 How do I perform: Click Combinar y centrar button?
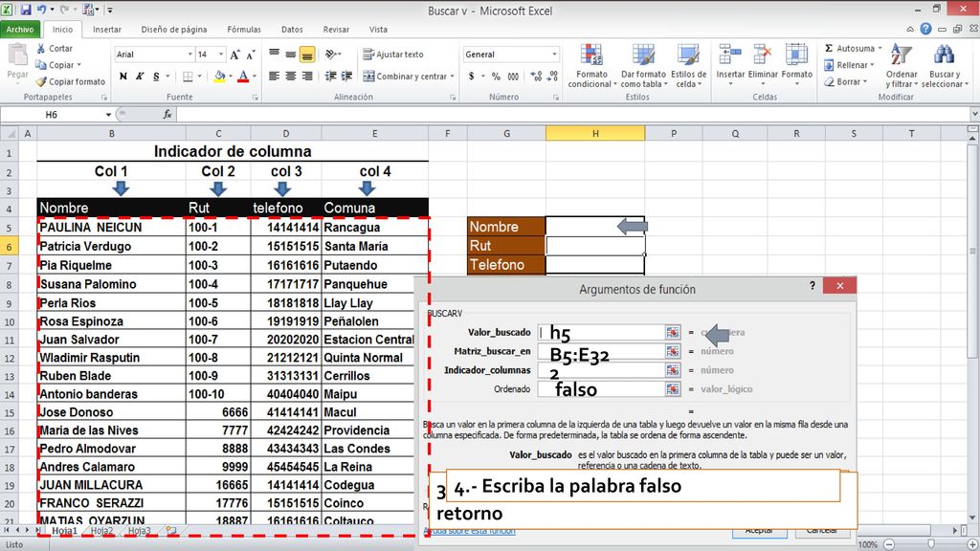coord(405,77)
